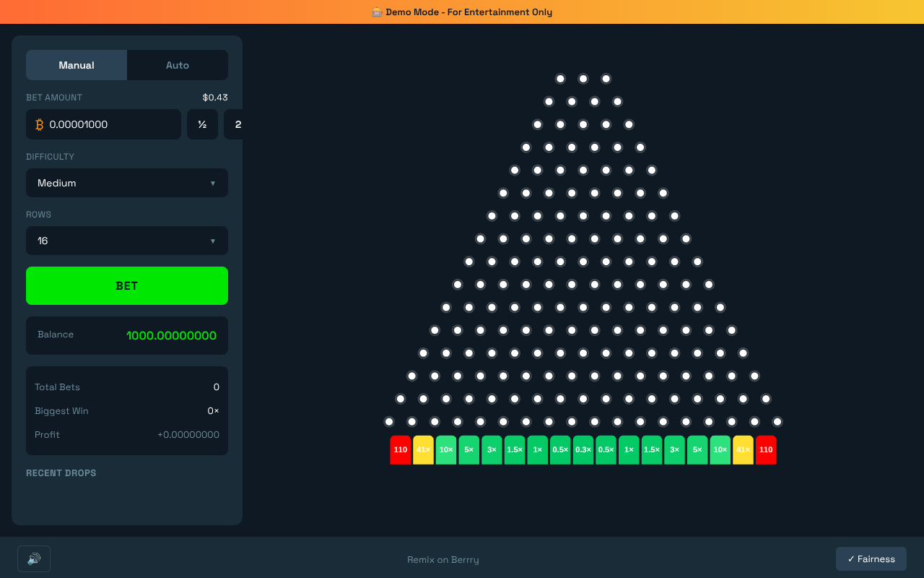Click a 1.5× multiplier bucket
This screenshot has width=924, height=578.
(515, 449)
